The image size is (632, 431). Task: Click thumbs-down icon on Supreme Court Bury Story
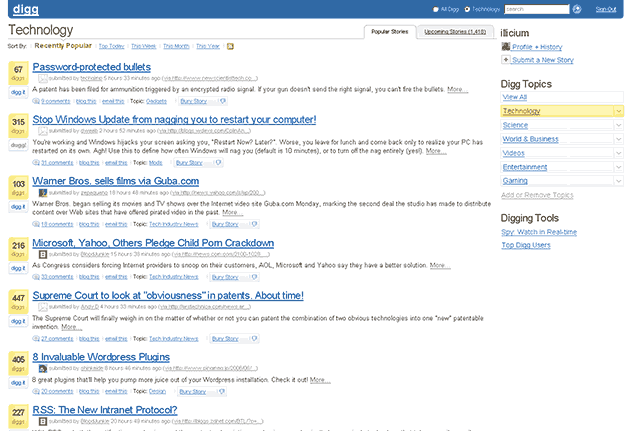254,339
